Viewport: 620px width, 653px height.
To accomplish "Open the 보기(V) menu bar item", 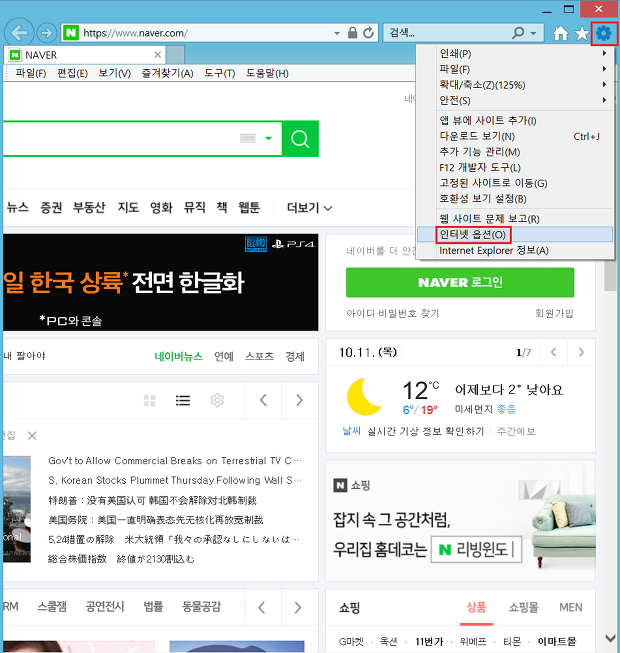I will click(115, 73).
